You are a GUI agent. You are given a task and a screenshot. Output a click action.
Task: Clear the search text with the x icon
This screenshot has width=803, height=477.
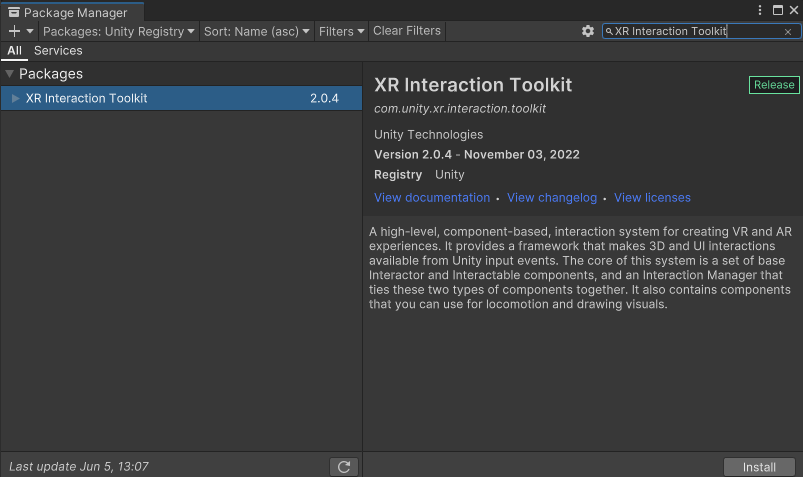coord(788,32)
